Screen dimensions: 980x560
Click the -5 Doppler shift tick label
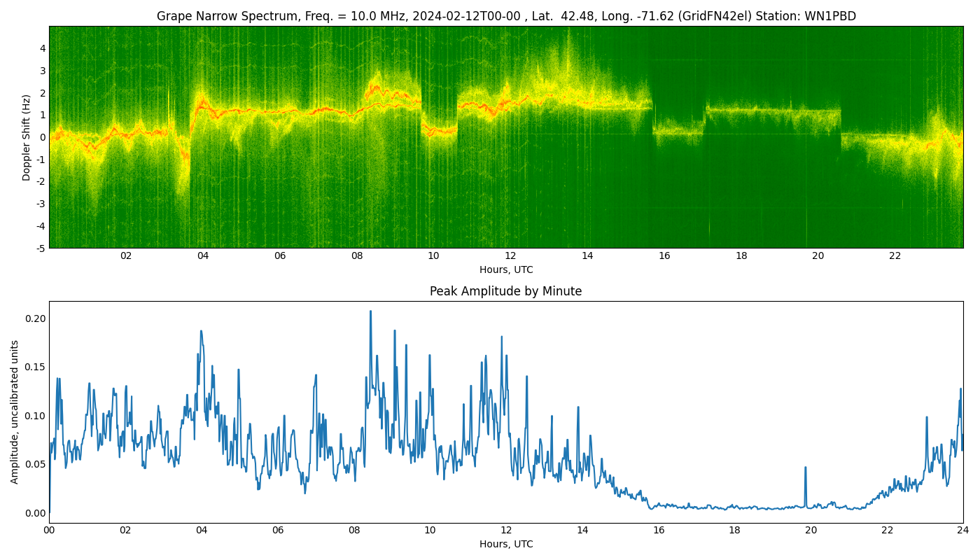[x=41, y=248]
